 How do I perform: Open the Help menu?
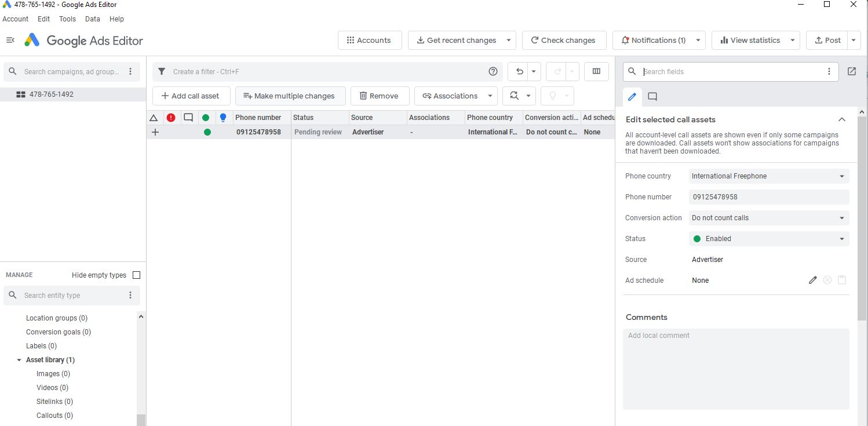(116, 19)
